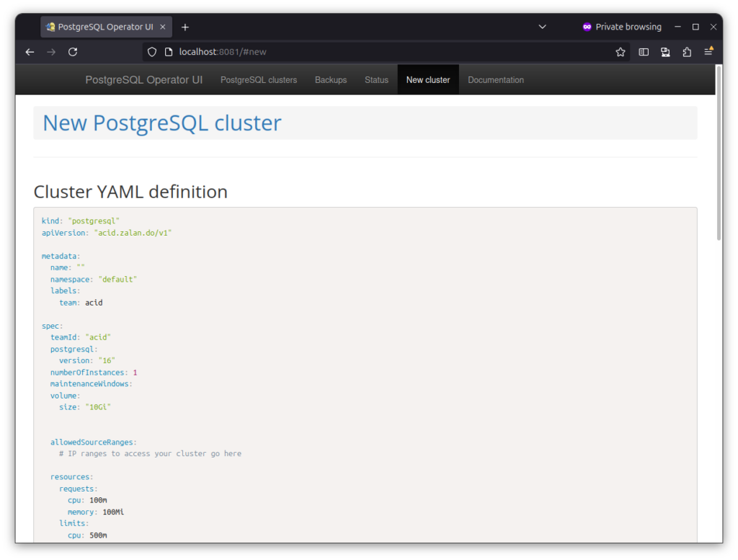
Task: Open the Firefox hamburger application menu
Action: [709, 51]
